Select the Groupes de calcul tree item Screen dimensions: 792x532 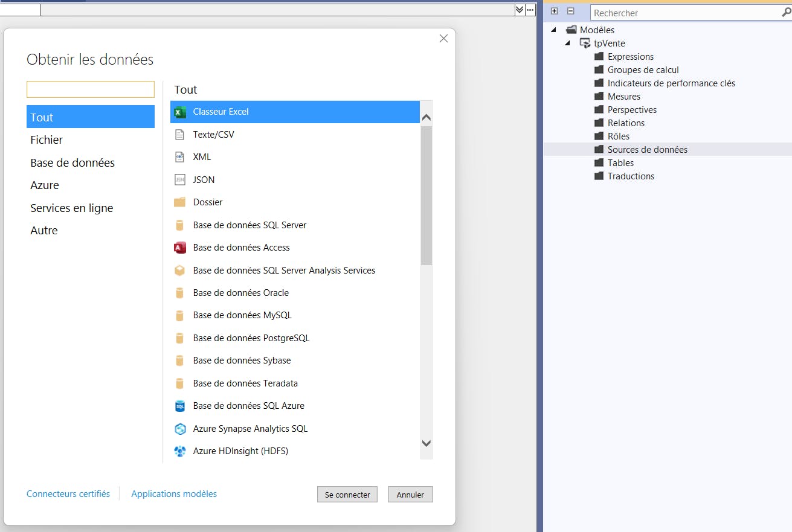643,69
